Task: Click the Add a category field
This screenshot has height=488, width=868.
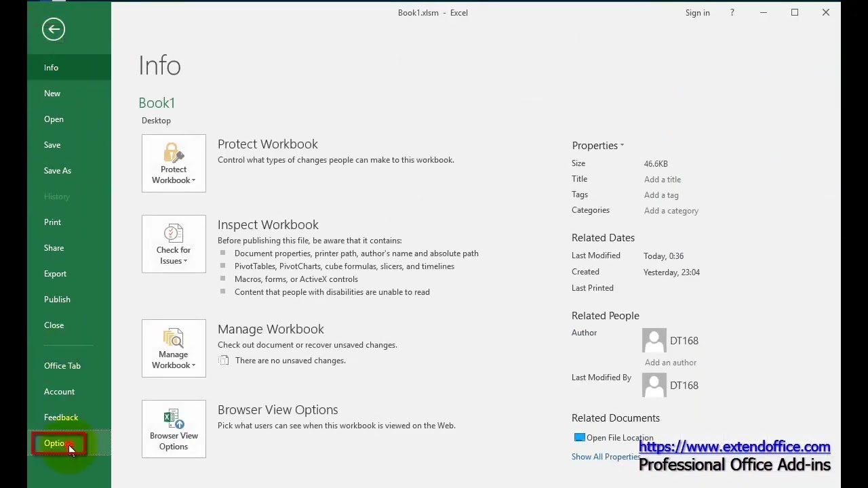Action: (x=671, y=211)
